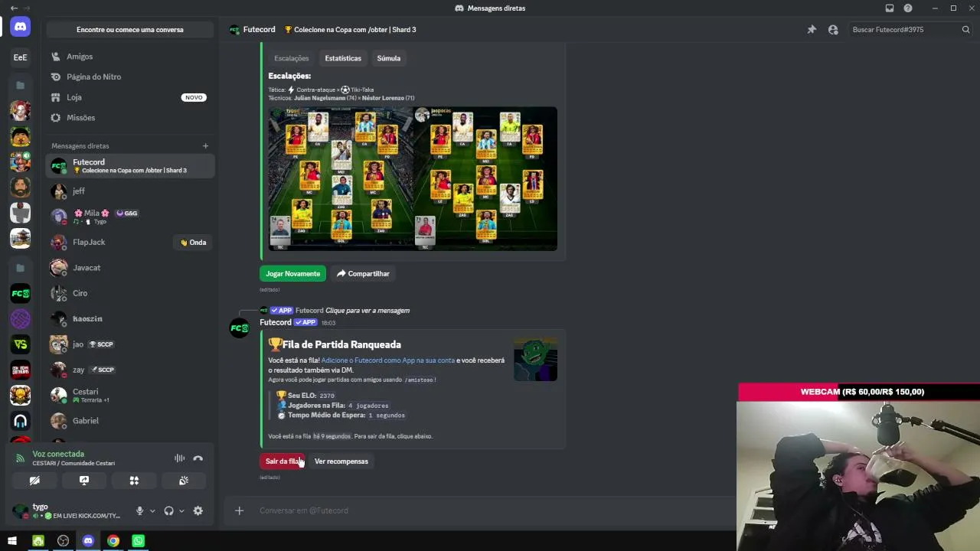The width and height of the screenshot is (980, 551).
Task: Open Google Chrome from the taskbar
Action: coord(113,541)
